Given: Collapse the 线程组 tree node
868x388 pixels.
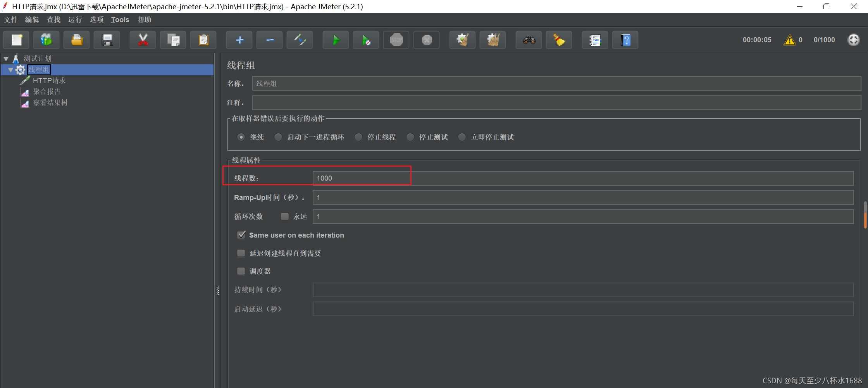Looking at the screenshot, I should (11, 70).
